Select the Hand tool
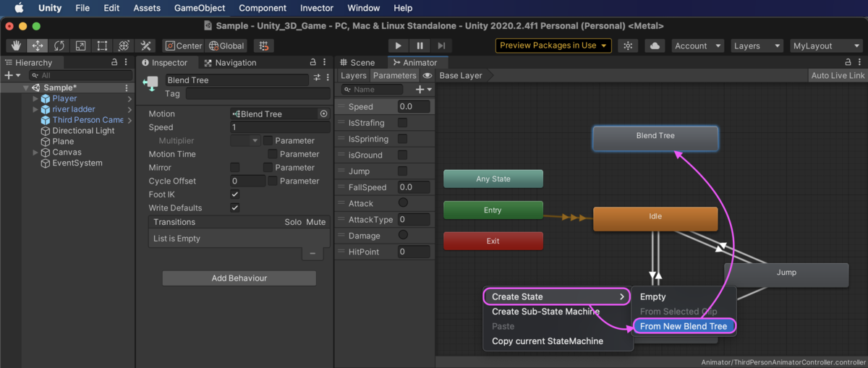Viewport: 868px width, 368px height. [x=16, y=46]
